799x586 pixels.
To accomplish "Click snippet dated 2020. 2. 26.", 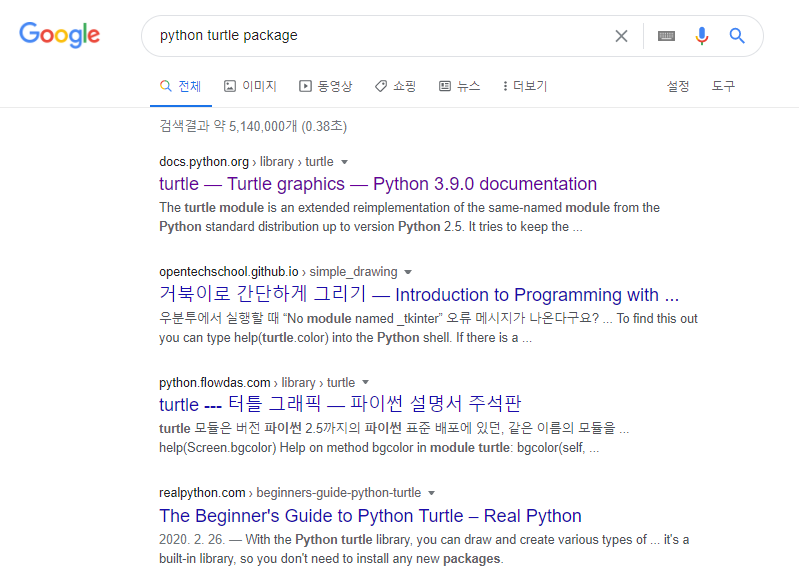I will point(424,549).
